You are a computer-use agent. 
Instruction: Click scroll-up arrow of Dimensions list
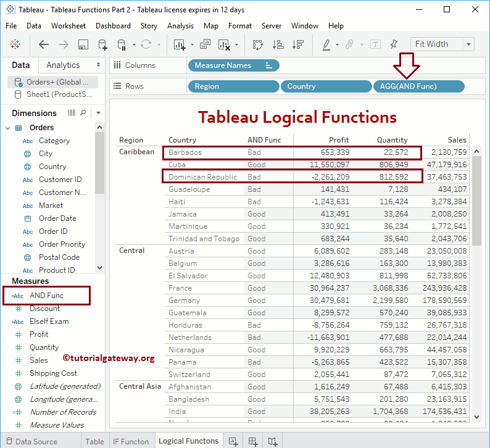tap(100, 127)
